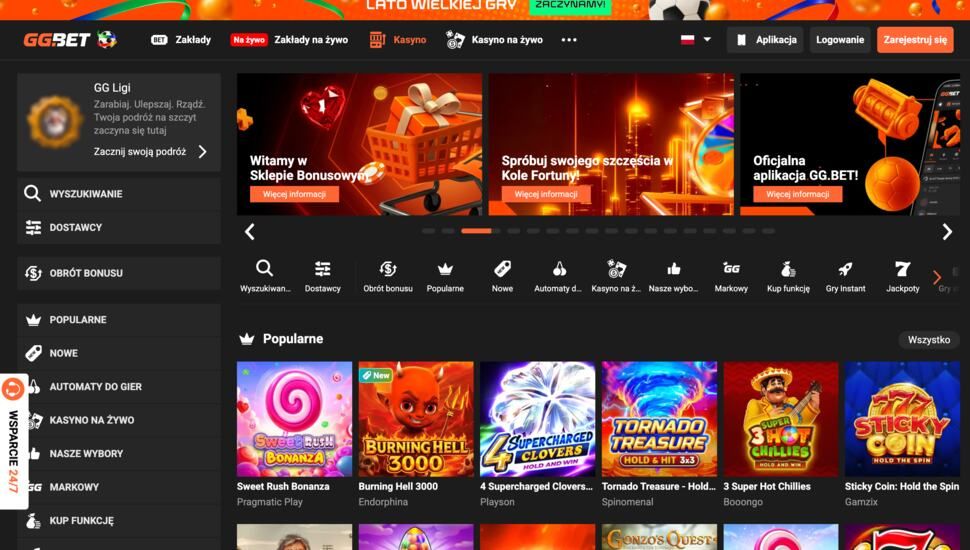Click the Zaczynamy button in top banner
This screenshot has width=970, height=550.
[570, 6]
